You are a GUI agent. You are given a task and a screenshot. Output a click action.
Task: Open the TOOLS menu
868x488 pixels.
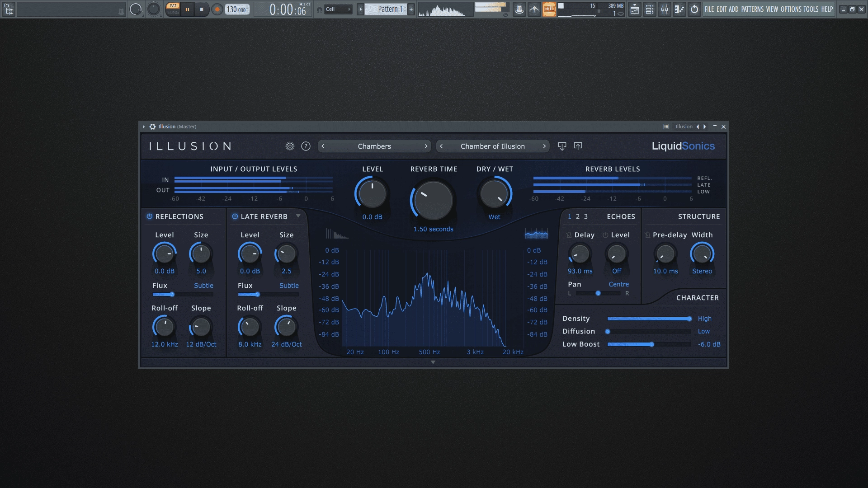[811, 9]
